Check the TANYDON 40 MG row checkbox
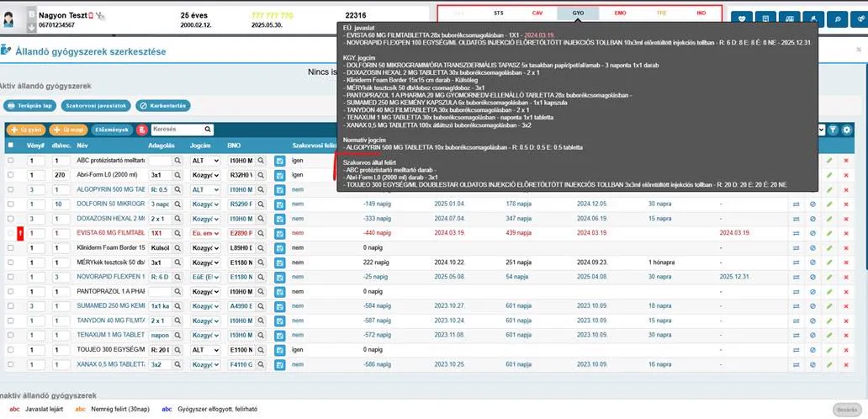 tap(11, 321)
